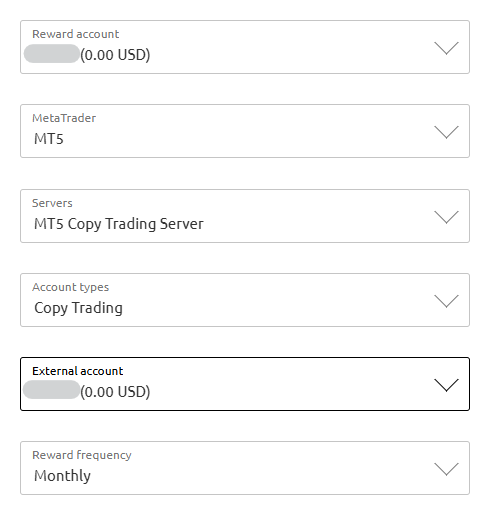Click the chevron arrow in Reward frequency field
The height and width of the screenshot is (522, 500).
coord(446,469)
